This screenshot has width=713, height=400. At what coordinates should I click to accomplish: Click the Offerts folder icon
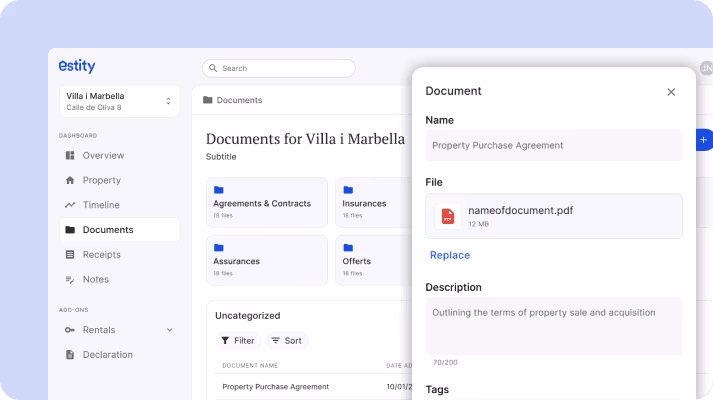348,248
